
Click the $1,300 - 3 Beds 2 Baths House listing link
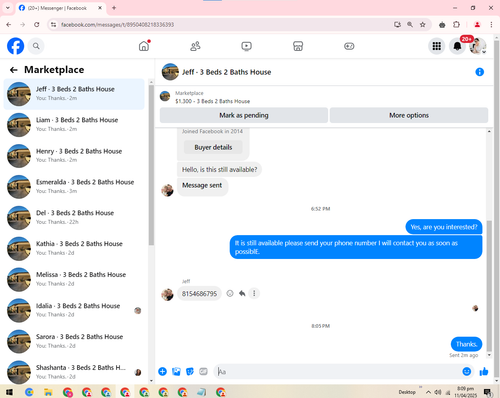click(x=212, y=101)
